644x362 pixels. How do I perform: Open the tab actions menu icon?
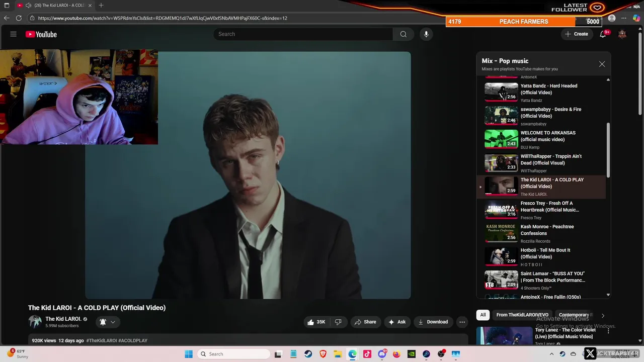tap(7, 6)
